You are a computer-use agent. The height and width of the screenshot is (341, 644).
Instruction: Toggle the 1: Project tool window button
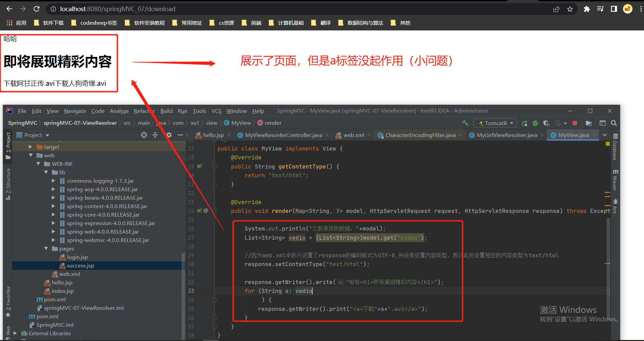(8, 145)
